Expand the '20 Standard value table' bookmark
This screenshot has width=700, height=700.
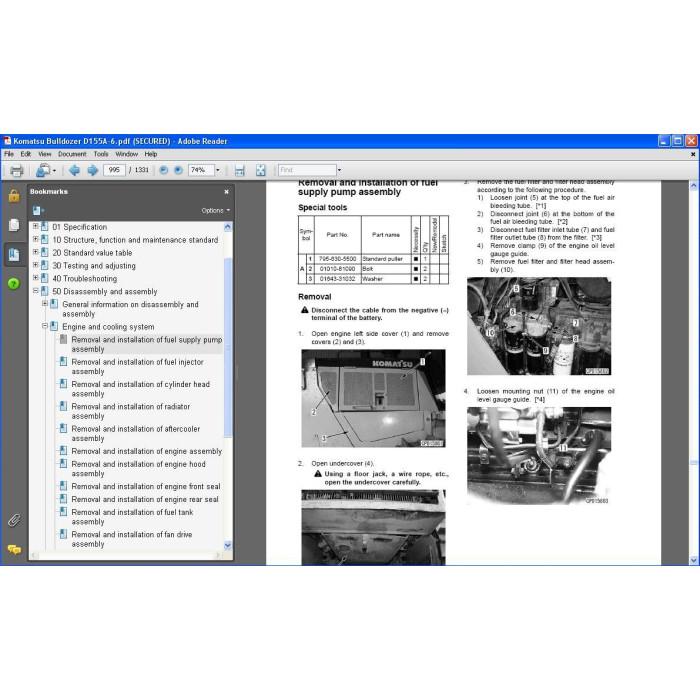click(36, 252)
